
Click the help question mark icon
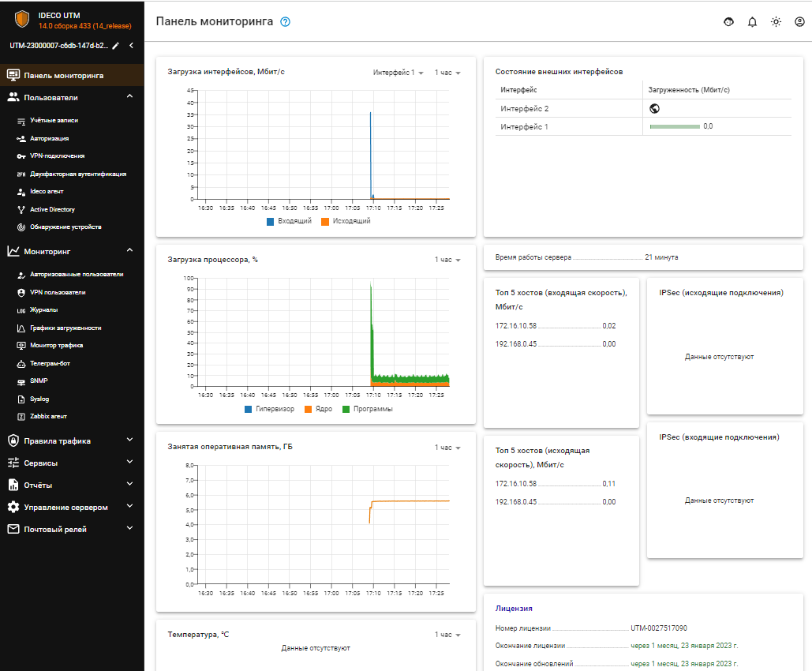pyautogui.click(x=286, y=22)
